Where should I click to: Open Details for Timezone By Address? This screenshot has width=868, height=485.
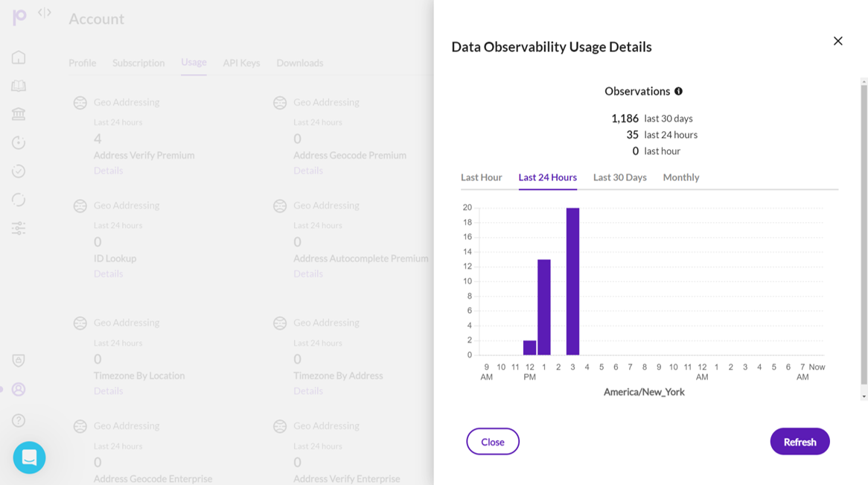pyautogui.click(x=307, y=391)
